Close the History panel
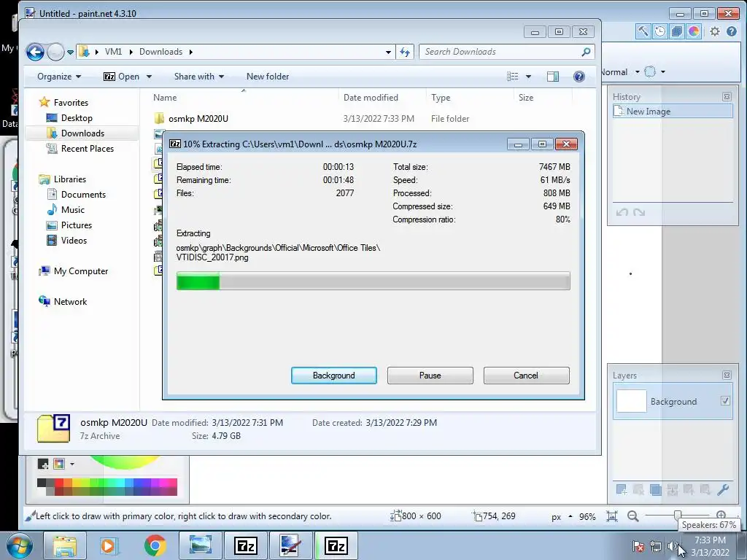Screen dimensions: 747x560 tap(727, 97)
